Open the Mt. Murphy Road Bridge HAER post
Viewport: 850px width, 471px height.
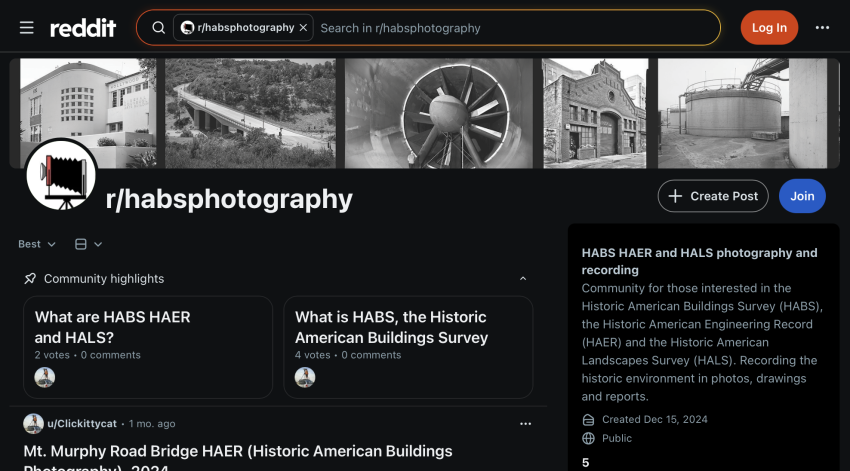coord(238,459)
